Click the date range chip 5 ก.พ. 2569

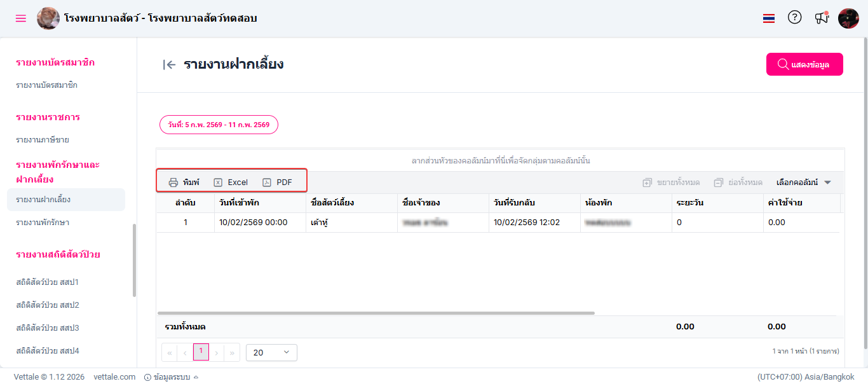coord(219,125)
